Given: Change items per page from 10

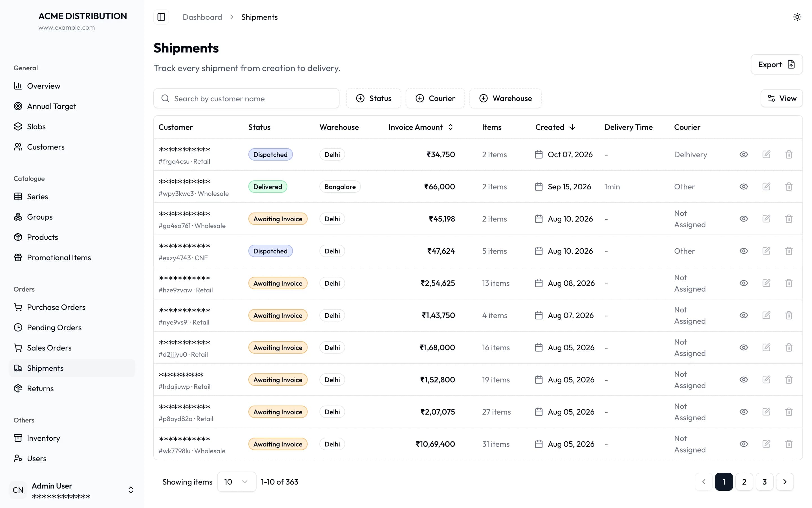Looking at the screenshot, I should click(237, 482).
